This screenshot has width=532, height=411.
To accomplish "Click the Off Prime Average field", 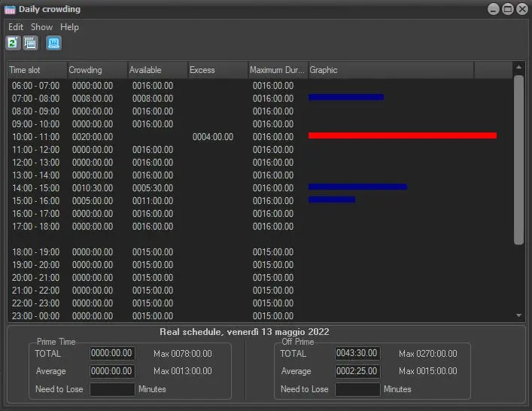I will (357, 371).
